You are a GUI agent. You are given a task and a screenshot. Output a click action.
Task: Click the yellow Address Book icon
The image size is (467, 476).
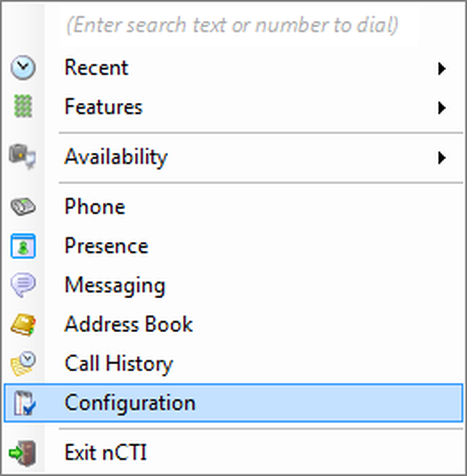23,324
